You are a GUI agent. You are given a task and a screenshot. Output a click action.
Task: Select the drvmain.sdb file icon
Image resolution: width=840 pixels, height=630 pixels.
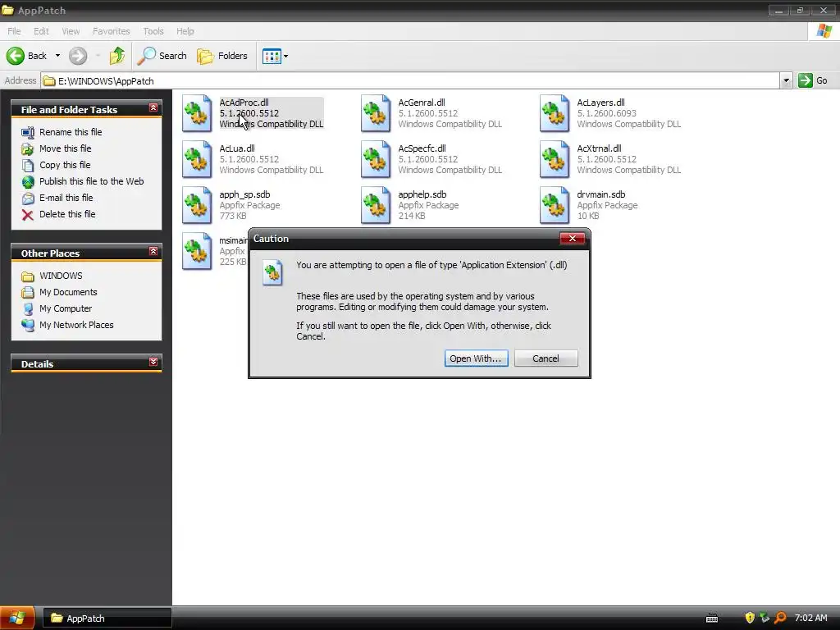click(555, 205)
